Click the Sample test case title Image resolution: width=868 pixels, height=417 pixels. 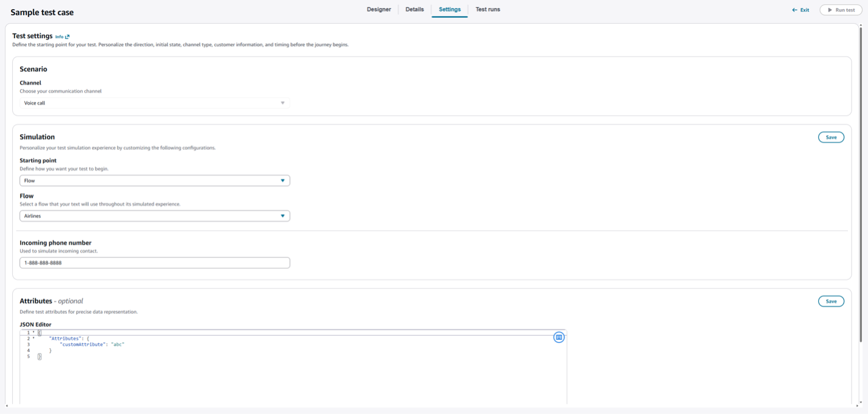42,13
